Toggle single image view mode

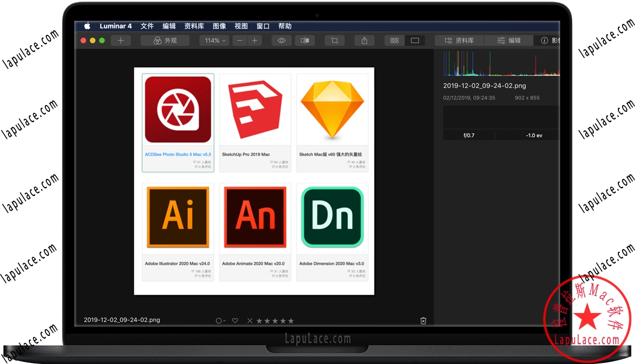click(414, 40)
